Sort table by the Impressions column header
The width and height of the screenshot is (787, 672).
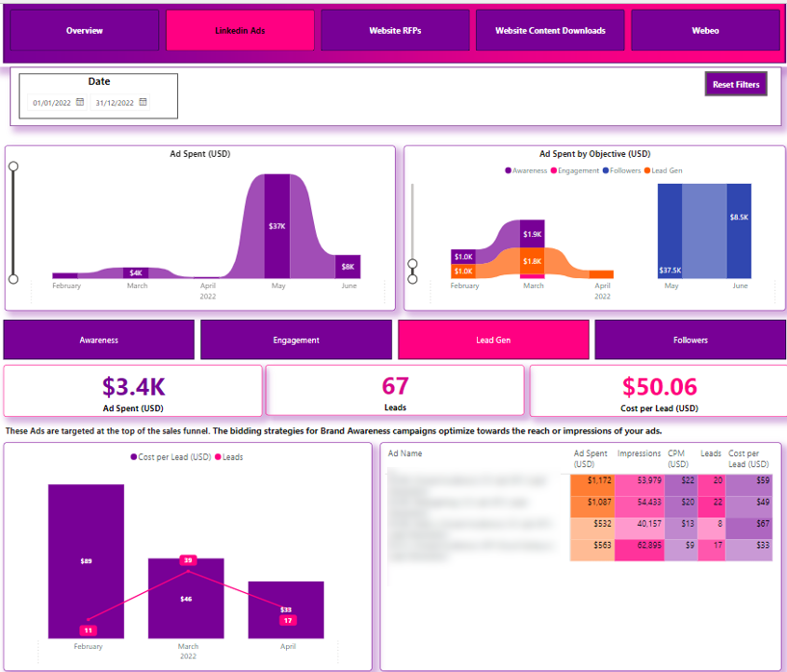[639, 453]
